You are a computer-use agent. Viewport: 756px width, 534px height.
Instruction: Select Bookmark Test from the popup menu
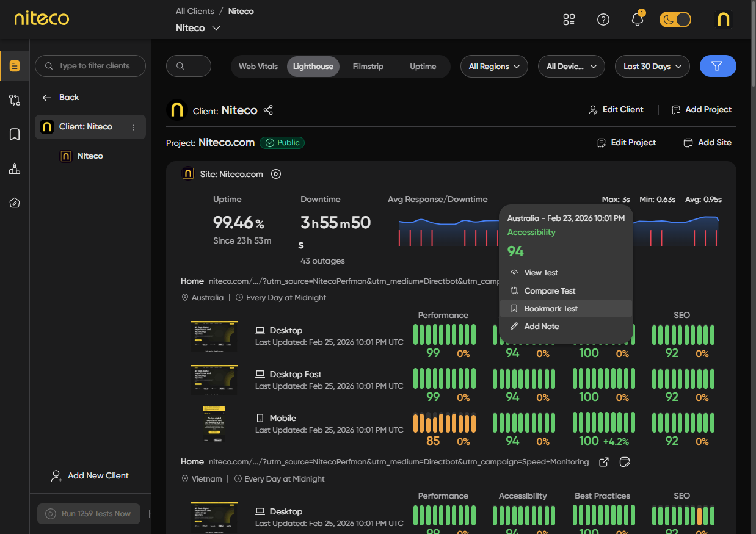(x=550, y=308)
